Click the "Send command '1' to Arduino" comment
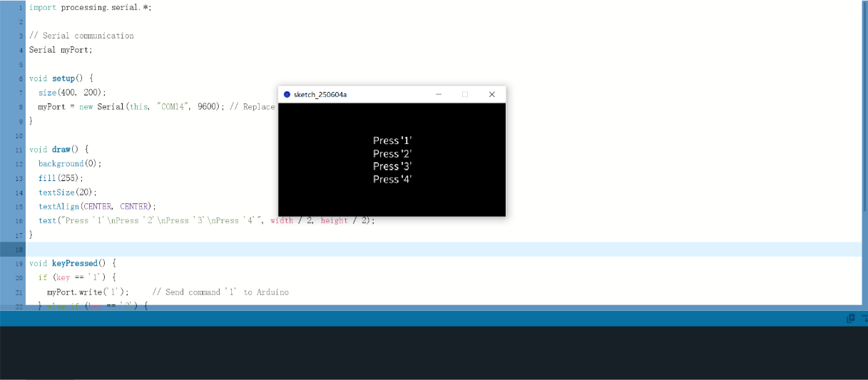 pyautogui.click(x=220, y=292)
